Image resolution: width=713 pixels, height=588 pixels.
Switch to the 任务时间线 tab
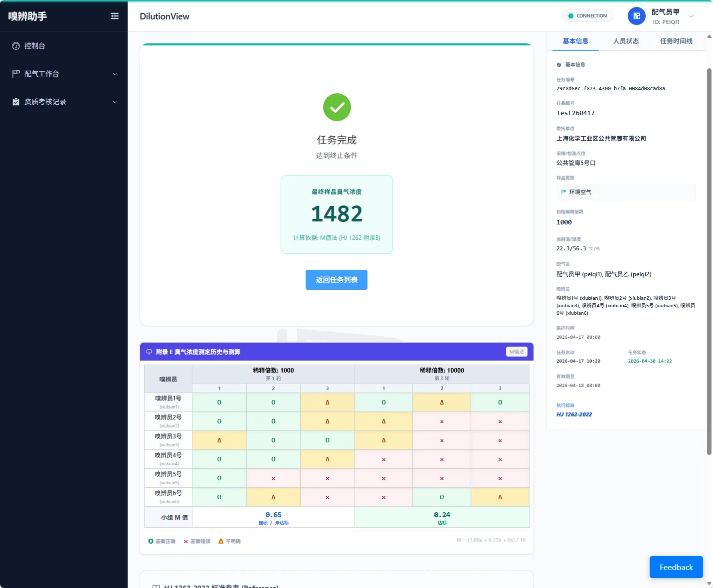[676, 41]
